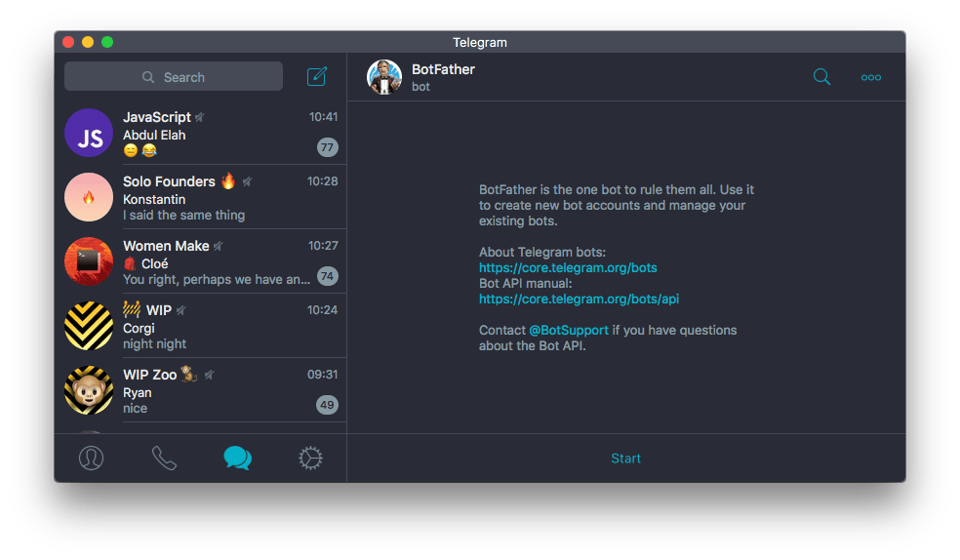Click the JavaScript group JS avatar
The height and width of the screenshot is (560, 960).
(89, 133)
